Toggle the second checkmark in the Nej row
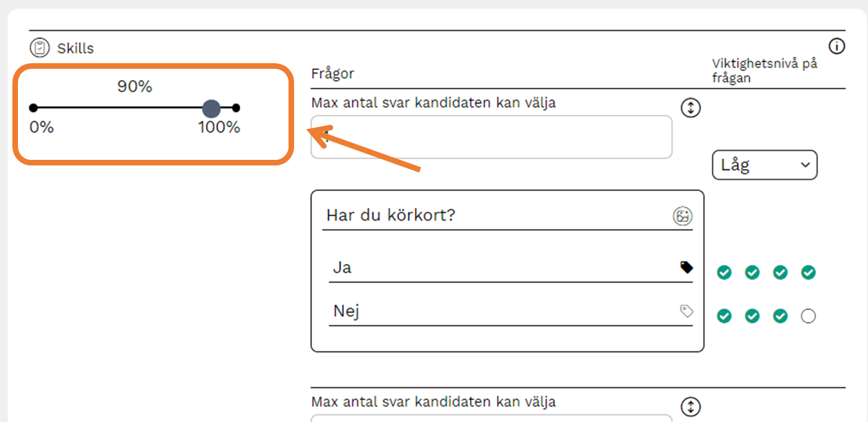 pyautogui.click(x=752, y=316)
